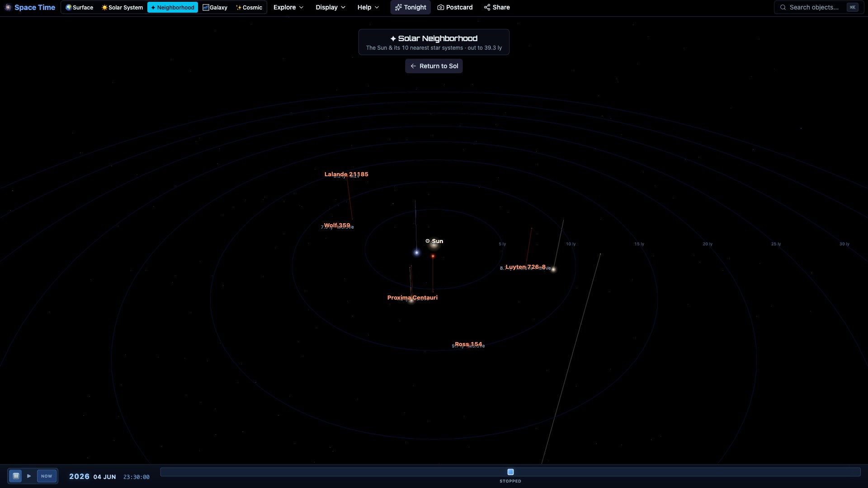This screenshot has width=868, height=488.
Task: Focus the Search objects field
Action: (819, 7)
